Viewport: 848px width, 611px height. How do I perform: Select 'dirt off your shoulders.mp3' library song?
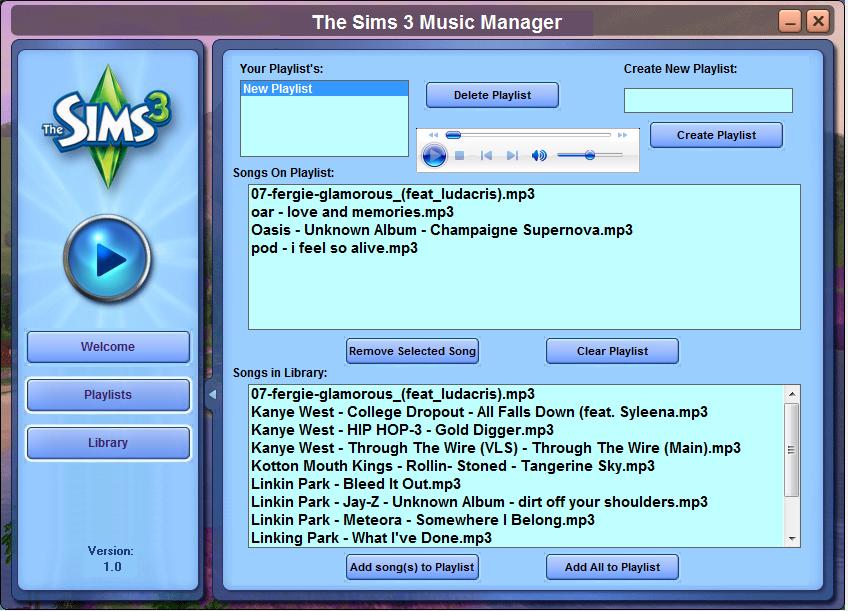(x=516, y=502)
